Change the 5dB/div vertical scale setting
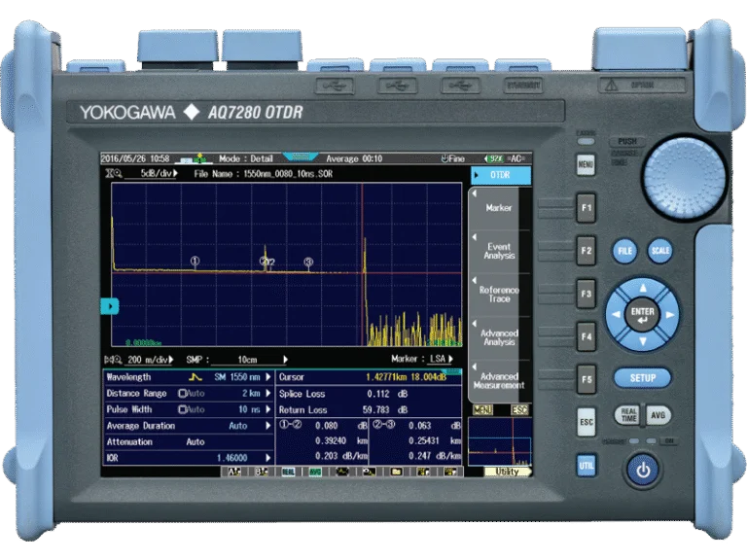This screenshot has height=560, width=747. (x=152, y=173)
